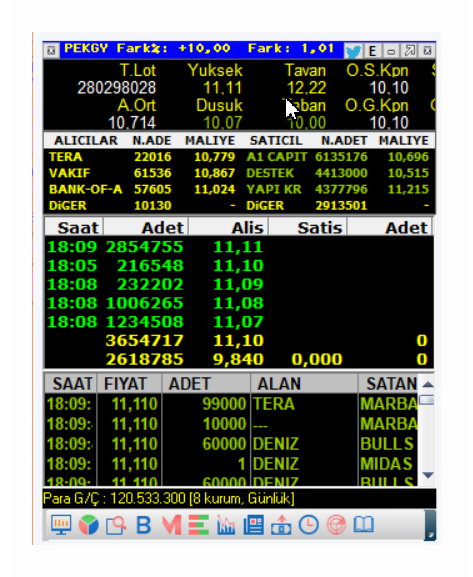The image size is (473, 577).
Task: Click the 99000 trade quantity
Action: click(x=224, y=404)
